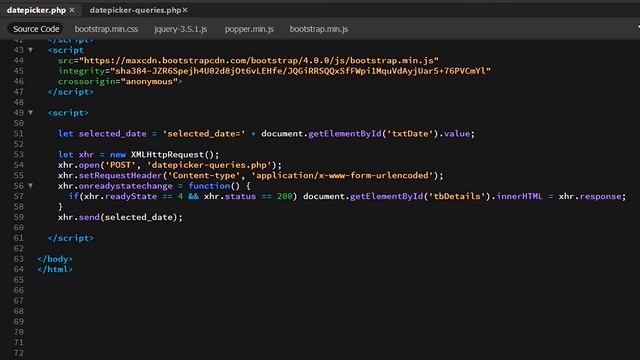Click the bootstrap CDN URL string on line 44

coord(259,60)
